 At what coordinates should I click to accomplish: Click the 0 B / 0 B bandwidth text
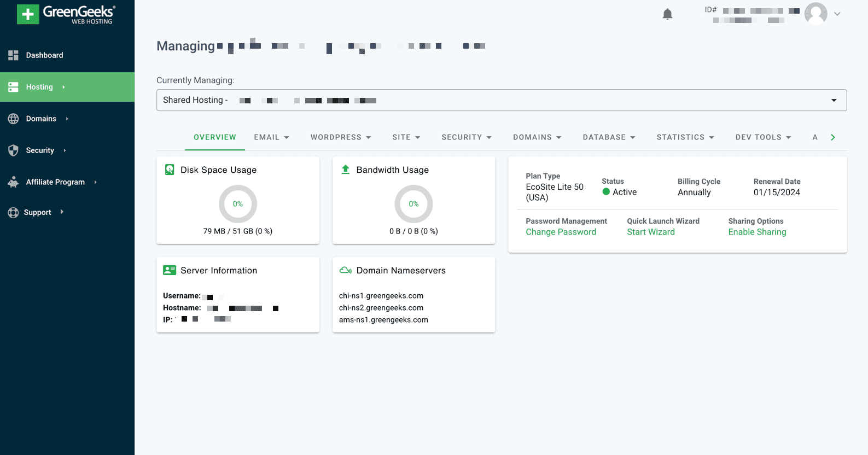tap(413, 231)
